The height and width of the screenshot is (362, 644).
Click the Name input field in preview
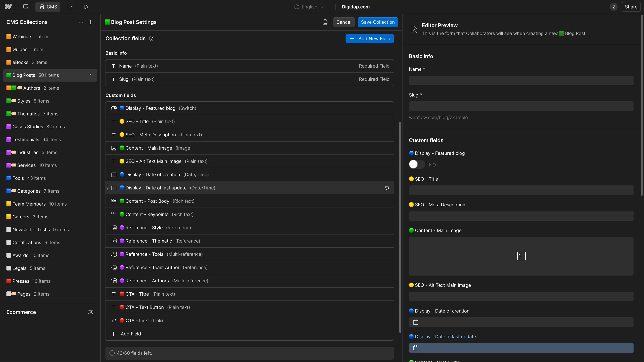pyautogui.click(x=521, y=80)
